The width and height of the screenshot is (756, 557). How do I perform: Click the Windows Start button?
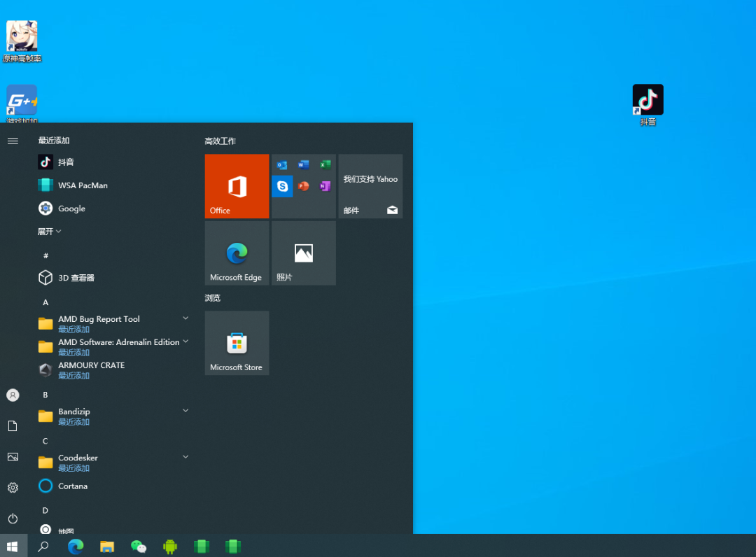(x=13, y=547)
